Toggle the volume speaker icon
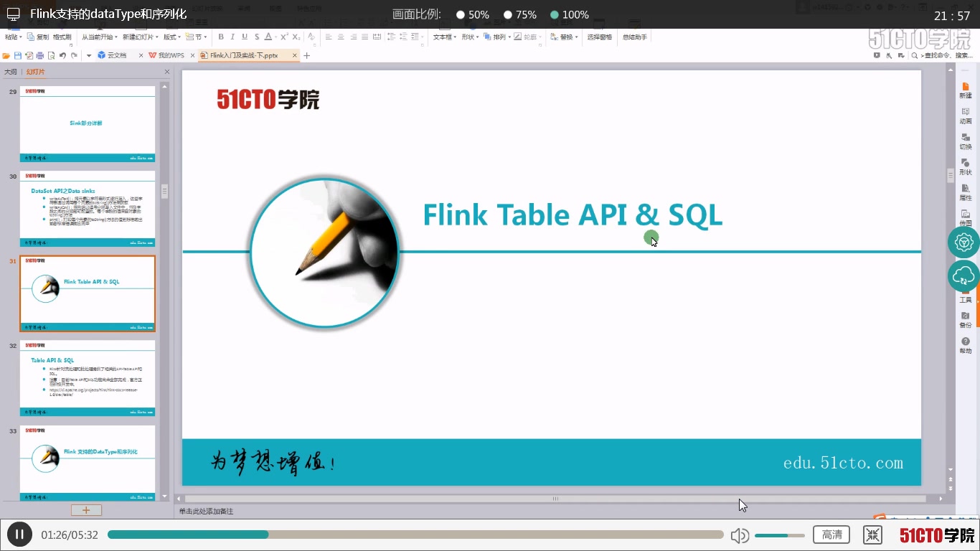Viewport: 980px width, 551px height. click(x=740, y=535)
